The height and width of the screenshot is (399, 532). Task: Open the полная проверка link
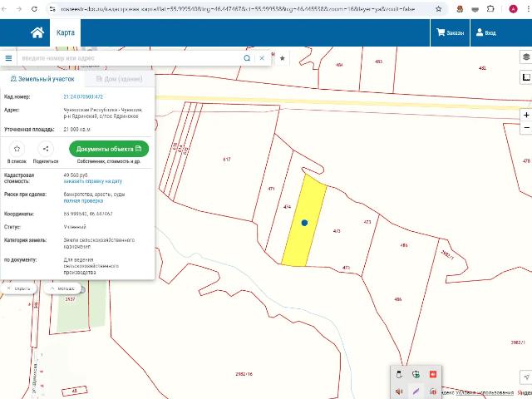click(83, 201)
